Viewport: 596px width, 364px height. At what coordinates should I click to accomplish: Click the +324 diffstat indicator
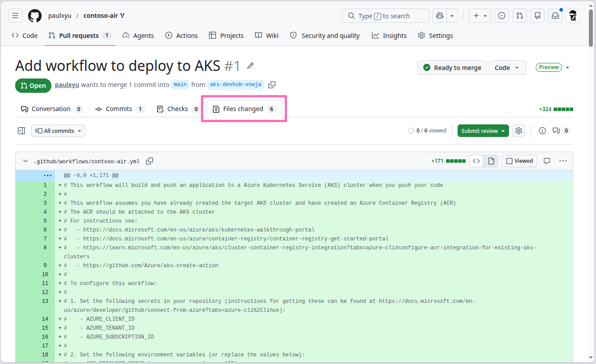[556, 109]
